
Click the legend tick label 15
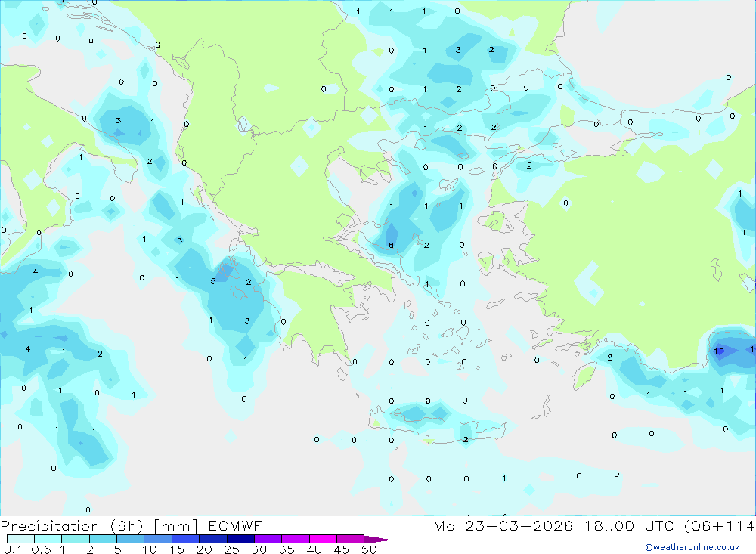pyautogui.click(x=177, y=549)
